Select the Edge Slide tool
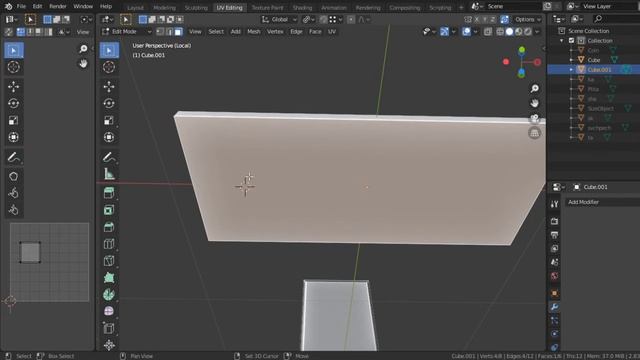Viewport: 640px width, 360px height. 109,329
